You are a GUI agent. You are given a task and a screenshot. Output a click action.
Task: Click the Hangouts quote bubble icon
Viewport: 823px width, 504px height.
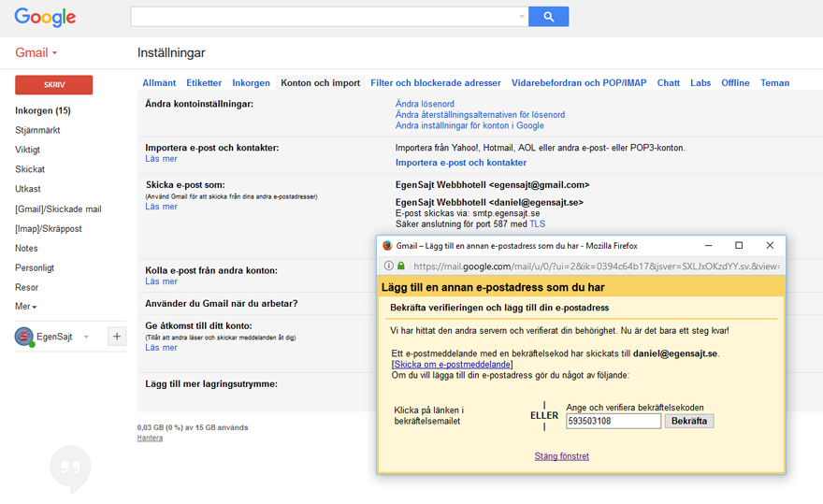70,468
